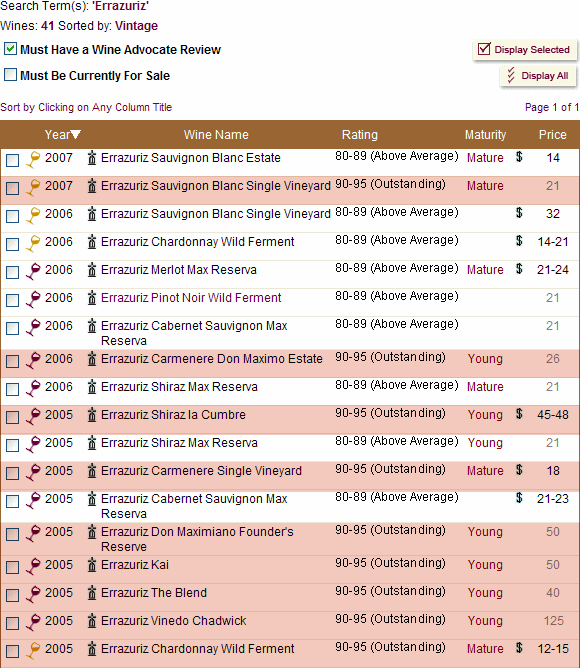
Task: Click the Display All button
Action: (x=538, y=76)
